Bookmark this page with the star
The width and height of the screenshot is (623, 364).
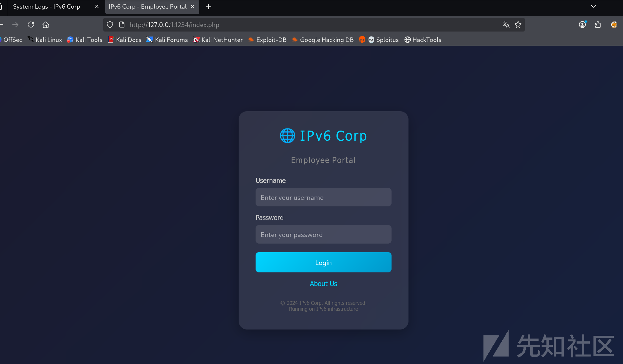pyautogui.click(x=518, y=25)
